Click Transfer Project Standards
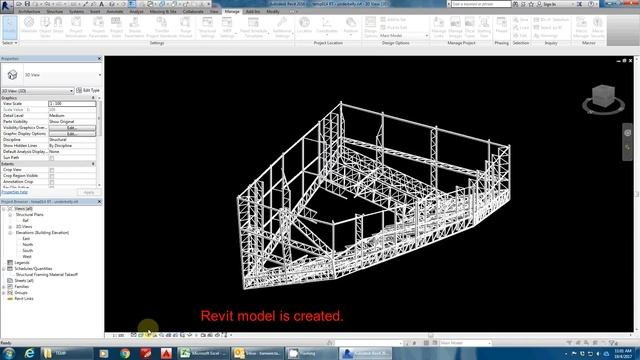This screenshot has width=640, height=360. [x=162, y=27]
